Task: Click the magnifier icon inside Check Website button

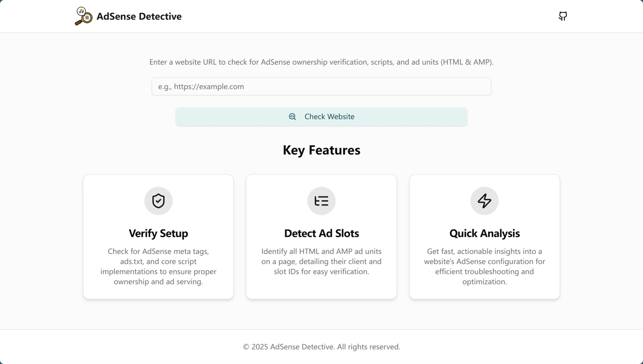Action: pos(292,116)
